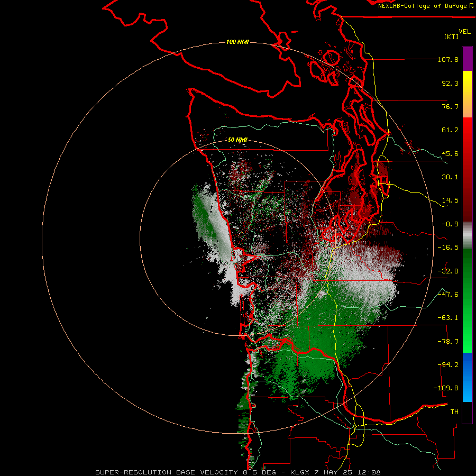Click the blue segment of color bar
Viewport: 476px width, 476px height.
tap(467, 377)
